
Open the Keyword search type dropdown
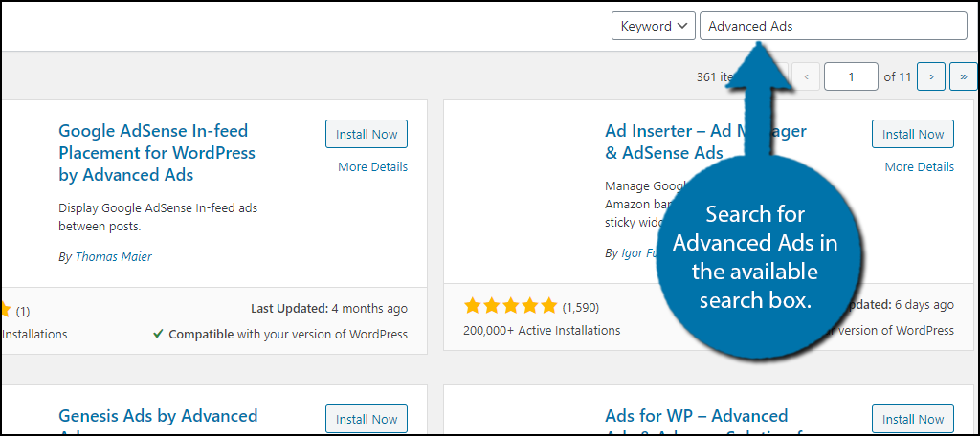pos(653,26)
